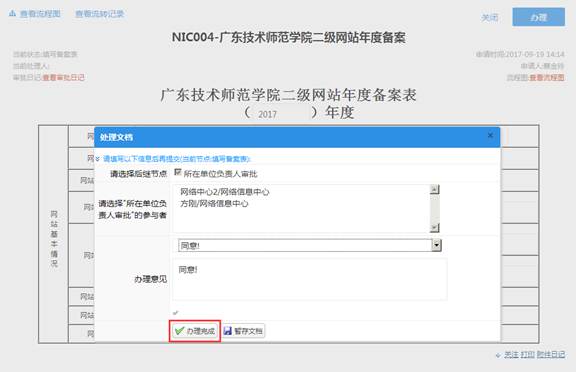Open the red 查看流程图 link under applicant info
576x372 pixels.
coord(546,77)
